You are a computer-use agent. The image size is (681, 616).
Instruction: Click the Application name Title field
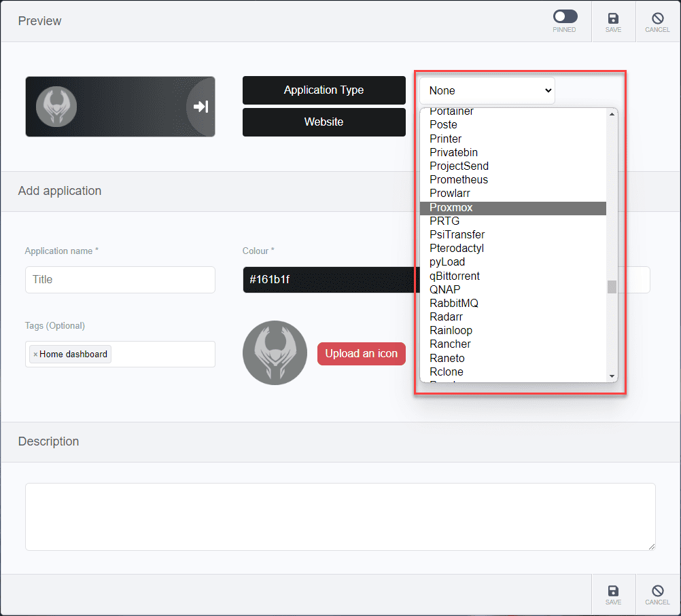coord(120,280)
